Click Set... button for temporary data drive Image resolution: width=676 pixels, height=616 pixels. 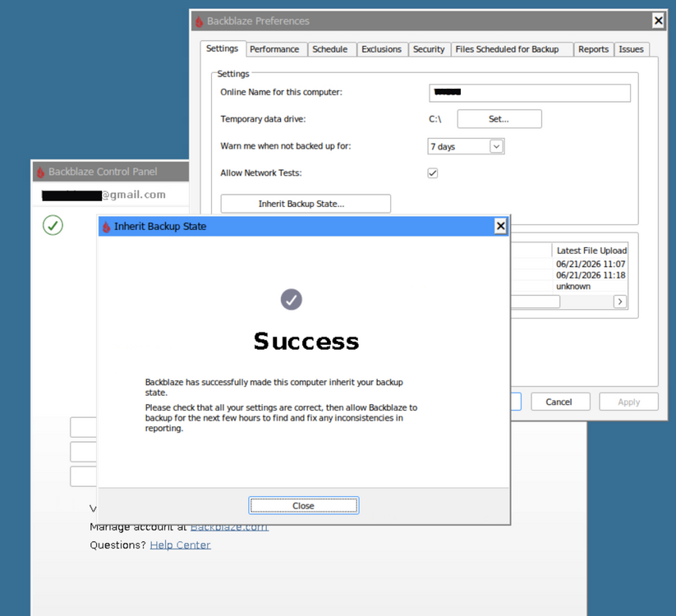click(x=499, y=119)
